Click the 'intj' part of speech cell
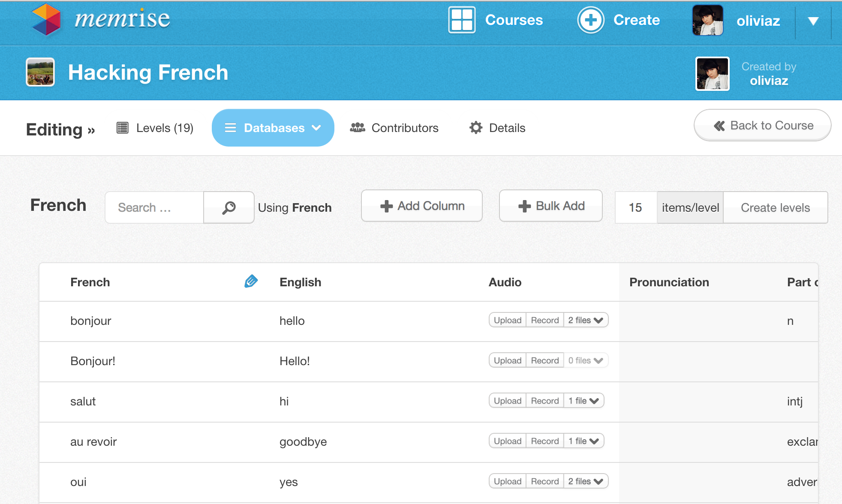 point(795,402)
